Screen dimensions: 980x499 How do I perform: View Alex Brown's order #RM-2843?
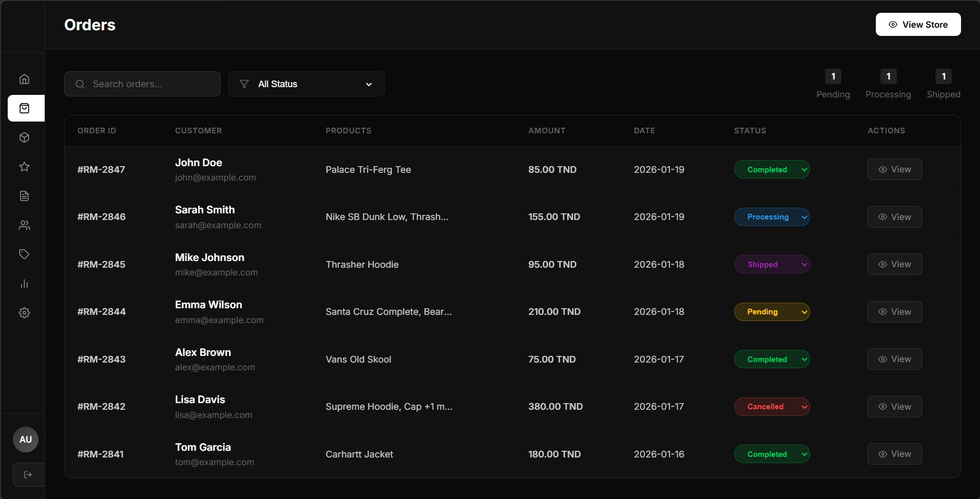pos(894,359)
